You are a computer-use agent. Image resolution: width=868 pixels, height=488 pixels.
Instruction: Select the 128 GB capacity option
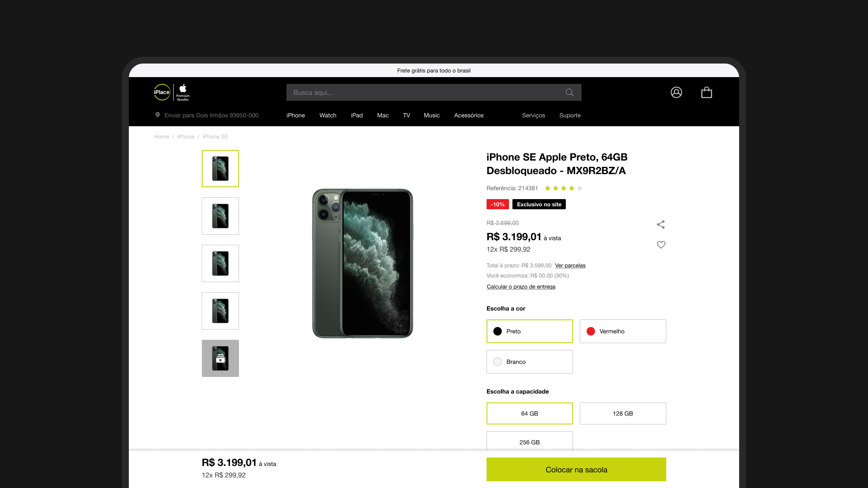click(623, 413)
